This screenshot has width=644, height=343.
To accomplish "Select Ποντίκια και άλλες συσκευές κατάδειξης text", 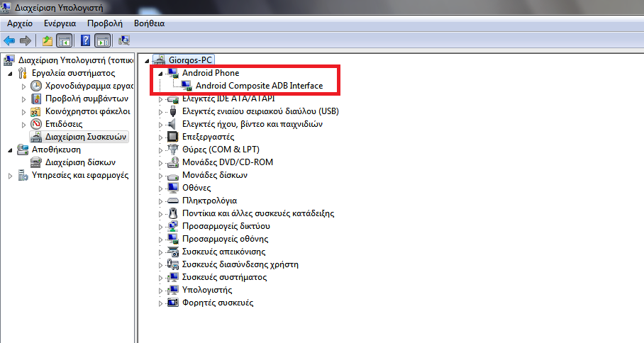I will coord(258,213).
